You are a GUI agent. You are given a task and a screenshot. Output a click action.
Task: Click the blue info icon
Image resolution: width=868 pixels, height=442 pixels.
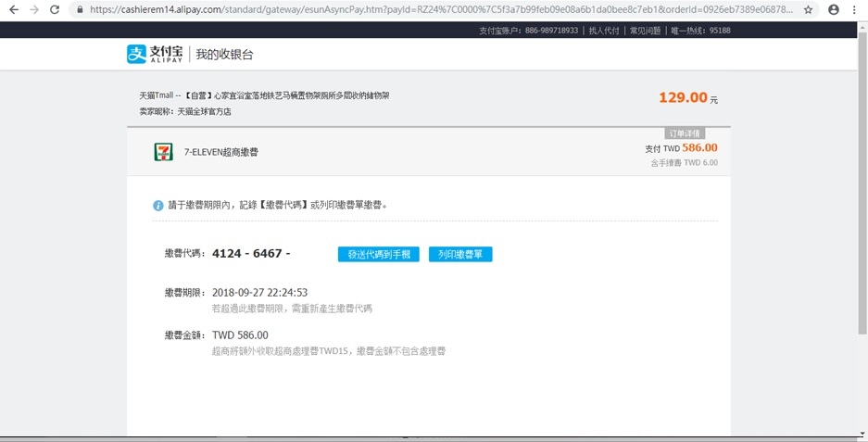tap(158, 206)
